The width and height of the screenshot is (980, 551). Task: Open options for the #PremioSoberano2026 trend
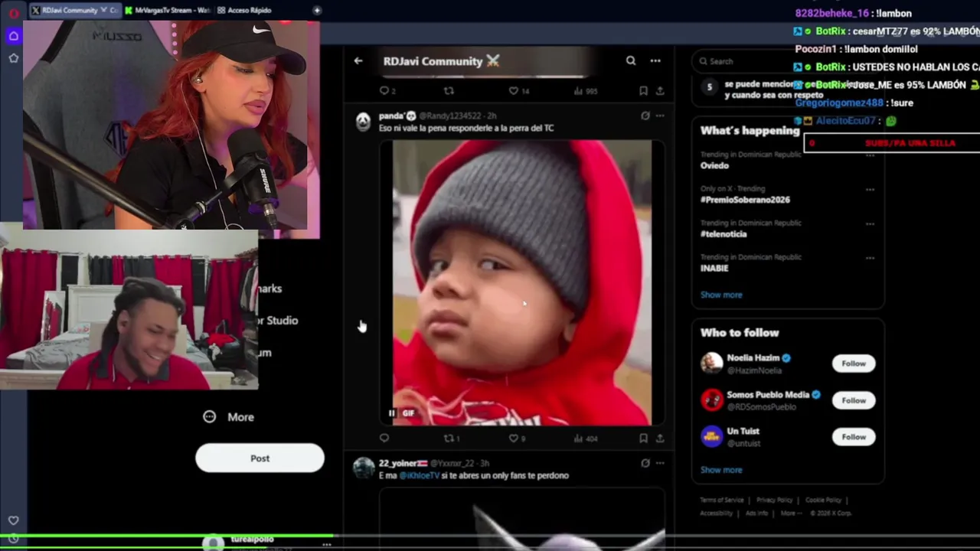coord(870,189)
